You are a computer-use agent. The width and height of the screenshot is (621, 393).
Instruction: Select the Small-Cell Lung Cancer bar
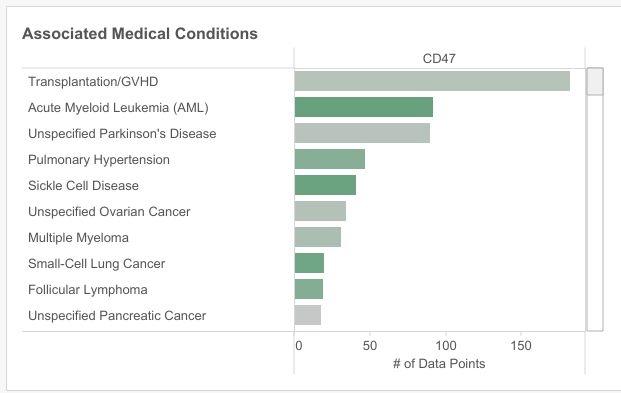(309, 263)
